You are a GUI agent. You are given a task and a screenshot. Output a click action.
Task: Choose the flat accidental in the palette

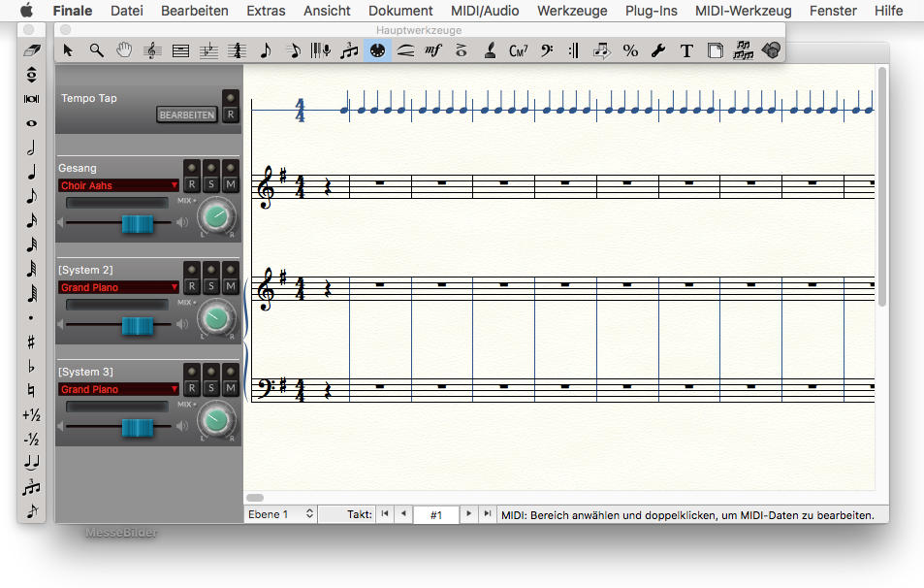click(32, 366)
